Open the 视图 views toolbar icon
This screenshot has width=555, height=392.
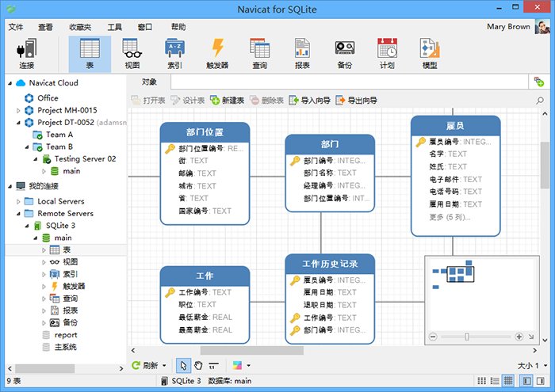(x=132, y=54)
